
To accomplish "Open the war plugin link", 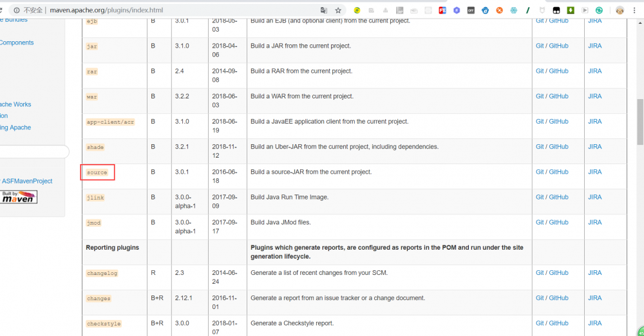I will tap(92, 97).
